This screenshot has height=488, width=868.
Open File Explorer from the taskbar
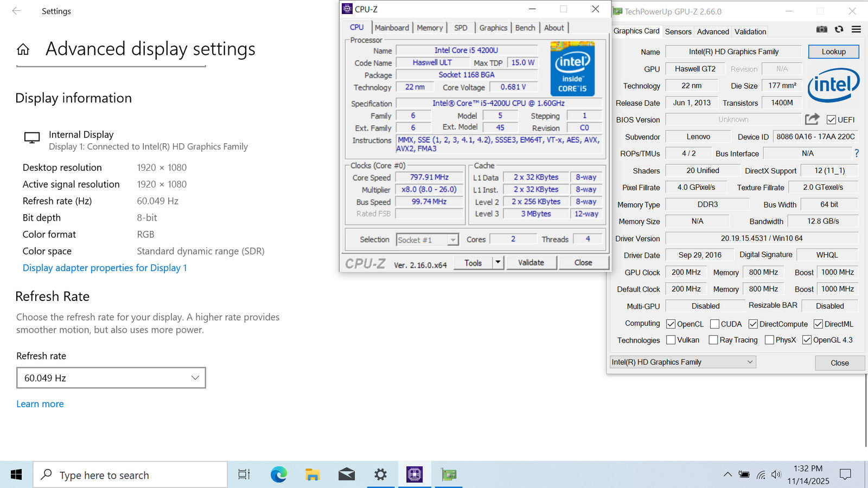pyautogui.click(x=312, y=475)
